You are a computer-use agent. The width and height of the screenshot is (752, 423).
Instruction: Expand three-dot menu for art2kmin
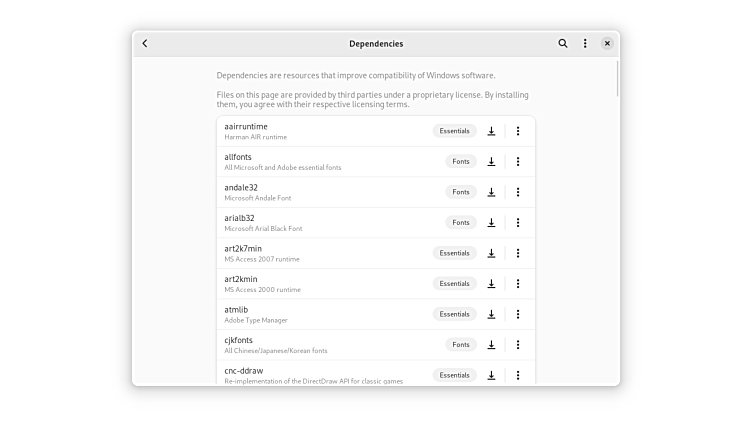tap(518, 284)
